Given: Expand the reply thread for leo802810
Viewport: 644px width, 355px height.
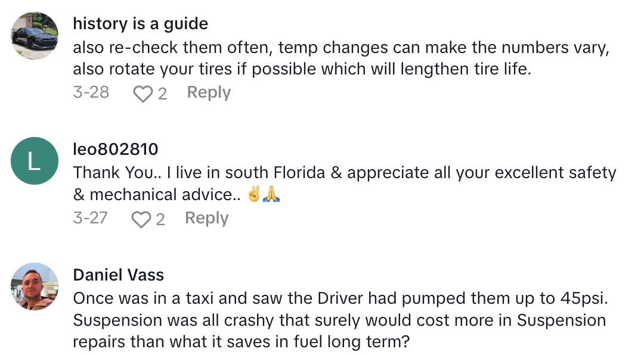Looking at the screenshot, I should point(206,218).
